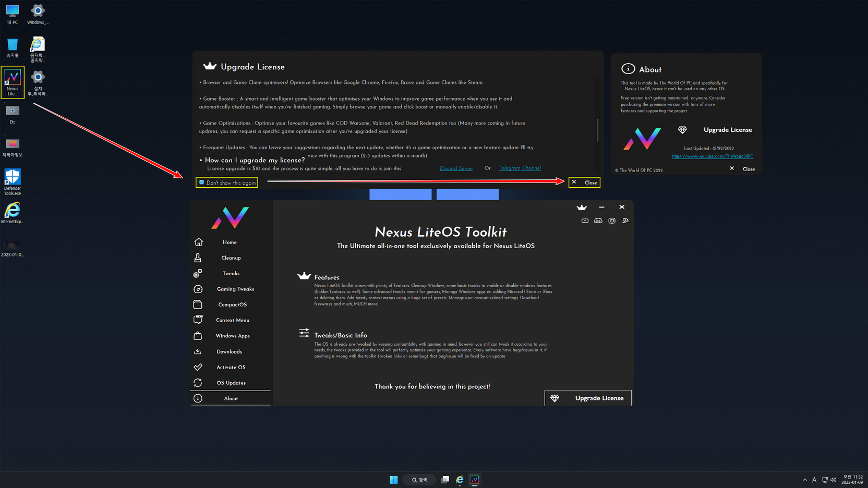This screenshot has width=868, height=488.
Task: Open the Home page in sidebar
Action: 230,242
